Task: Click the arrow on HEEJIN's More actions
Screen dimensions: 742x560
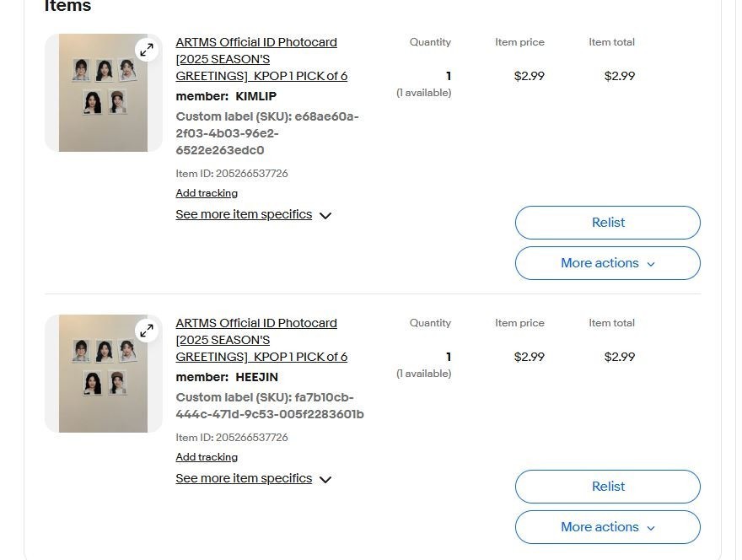Action: [x=651, y=528]
